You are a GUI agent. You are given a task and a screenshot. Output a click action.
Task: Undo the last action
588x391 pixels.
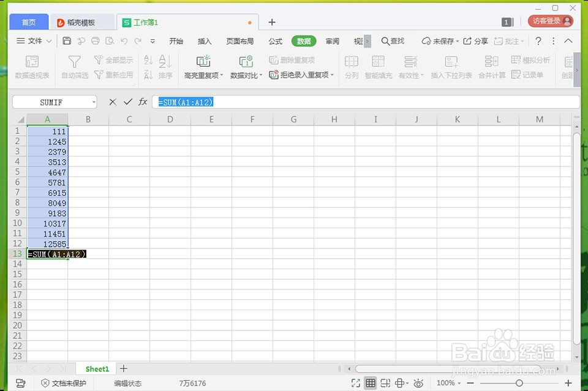(124, 41)
